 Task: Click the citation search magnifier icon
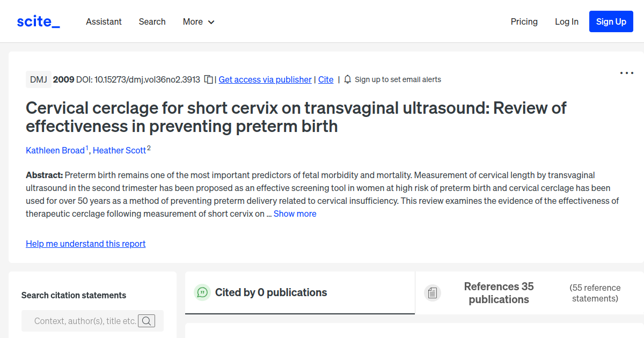pyautogui.click(x=146, y=320)
